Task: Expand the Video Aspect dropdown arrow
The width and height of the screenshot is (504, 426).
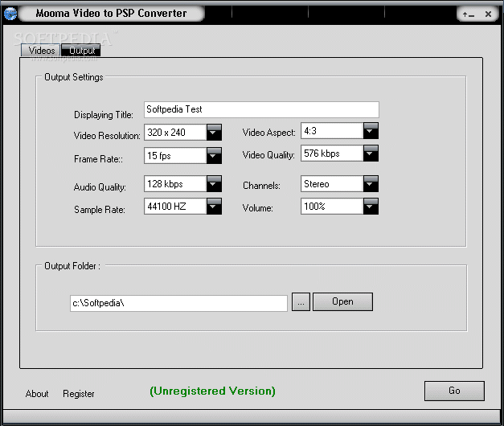Action: point(371,130)
